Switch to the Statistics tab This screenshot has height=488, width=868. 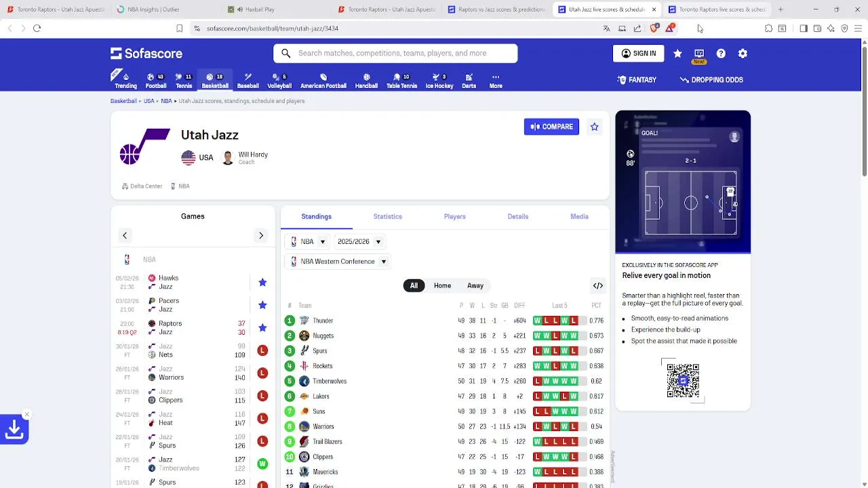388,217
